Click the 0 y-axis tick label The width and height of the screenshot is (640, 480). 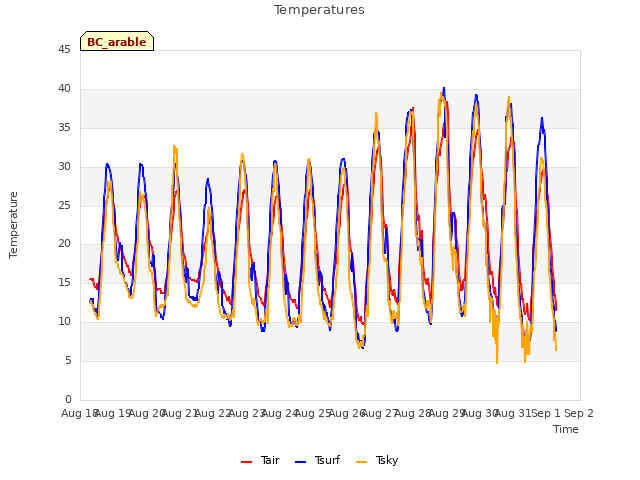tap(68, 399)
